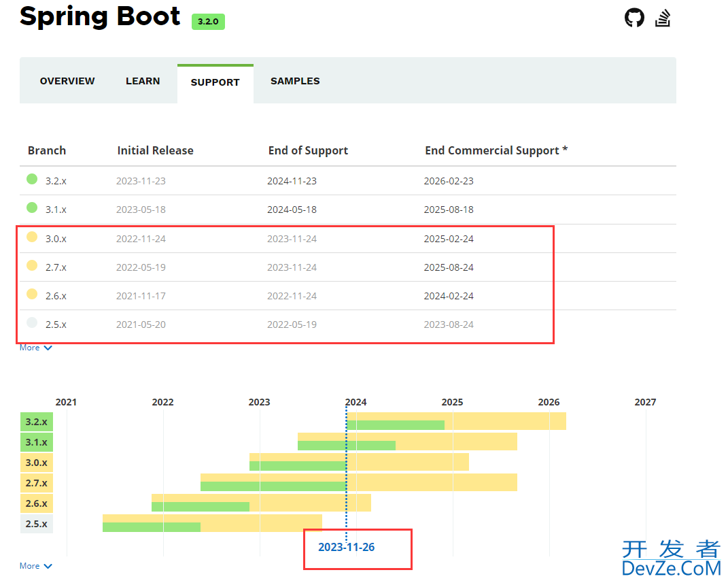This screenshot has height=583, width=728.
Task: Open the Stack Overflow icon
Action: pyautogui.click(x=663, y=18)
